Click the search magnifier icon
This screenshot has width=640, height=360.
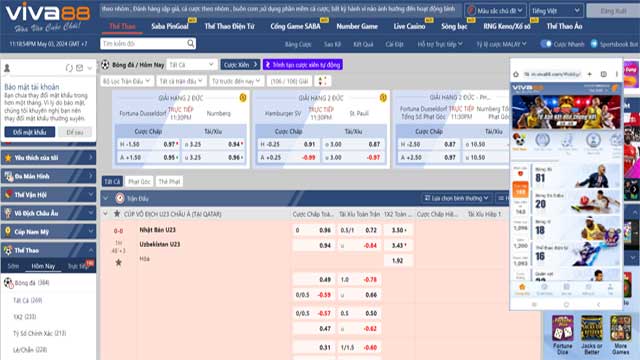coord(191,43)
